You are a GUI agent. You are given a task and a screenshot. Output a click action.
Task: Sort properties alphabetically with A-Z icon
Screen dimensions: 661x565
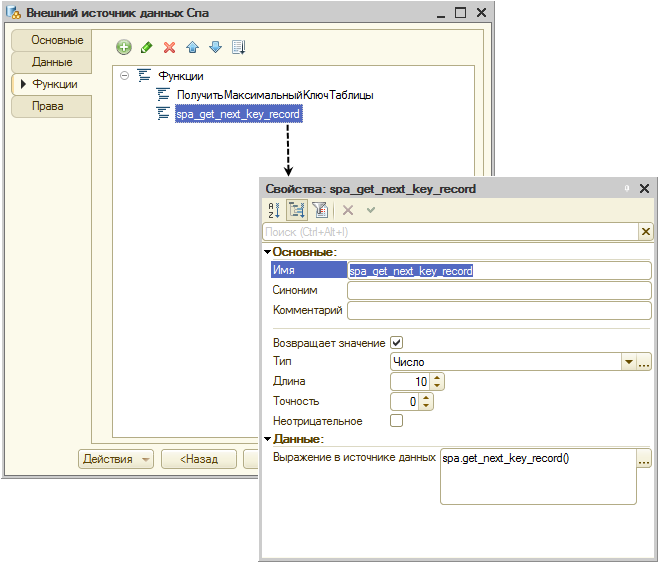tap(274, 210)
